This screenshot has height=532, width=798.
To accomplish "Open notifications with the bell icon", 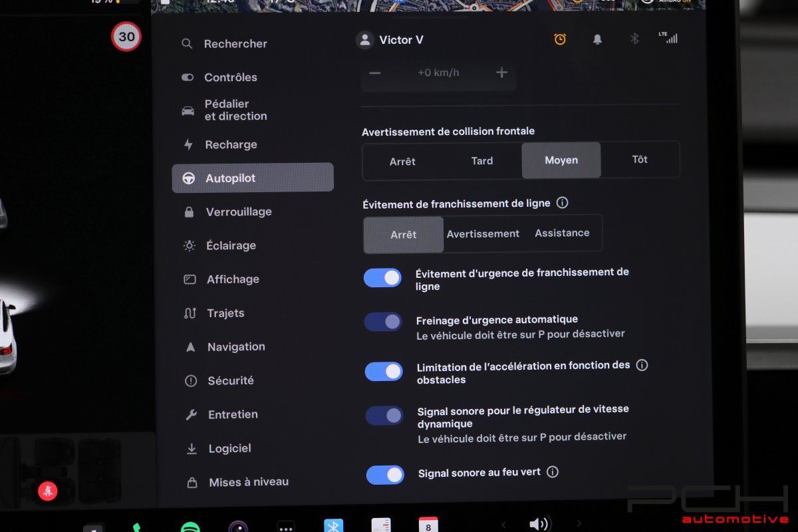I will pyautogui.click(x=597, y=39).
